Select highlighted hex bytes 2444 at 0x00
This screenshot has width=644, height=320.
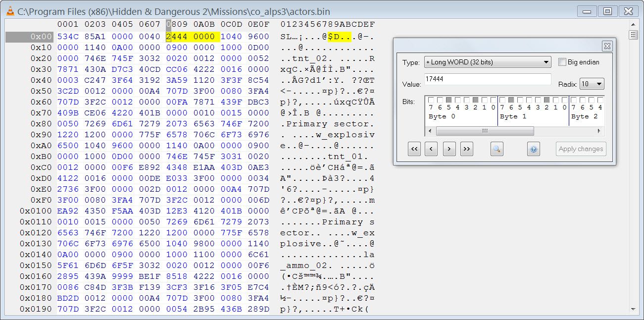coord(175,37)
